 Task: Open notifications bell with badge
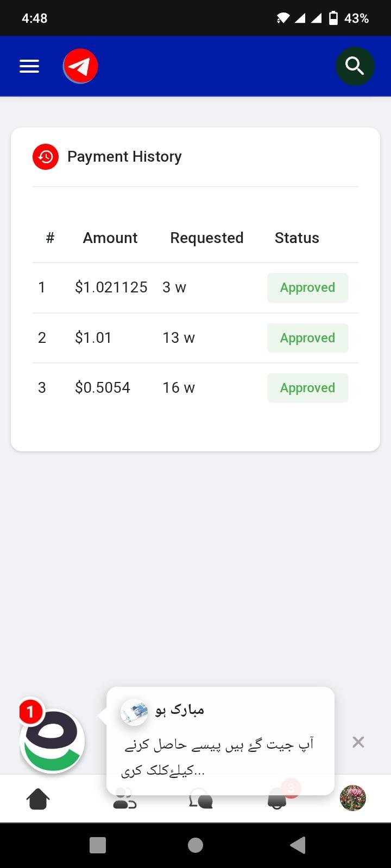pos(278,800)
